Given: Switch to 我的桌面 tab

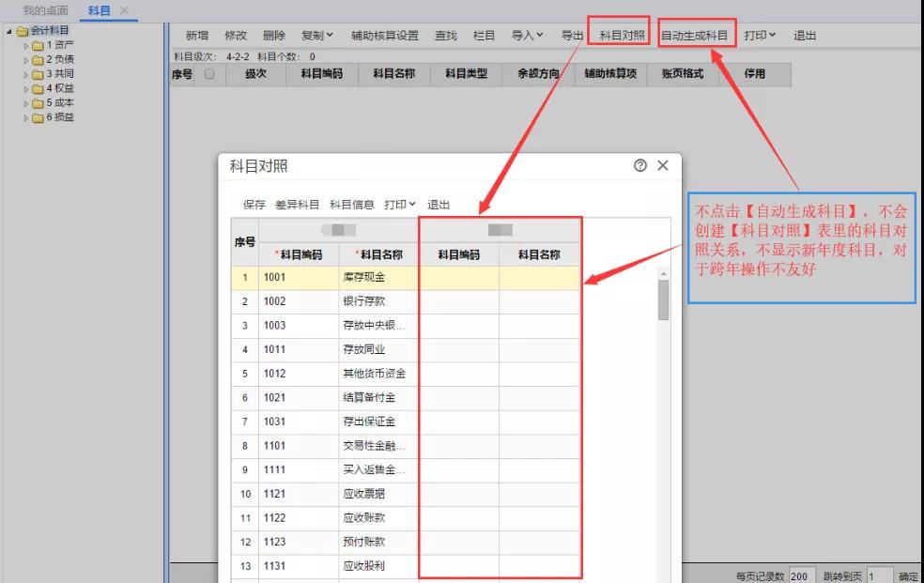Looking at the screenshot, I should point(45,10).
